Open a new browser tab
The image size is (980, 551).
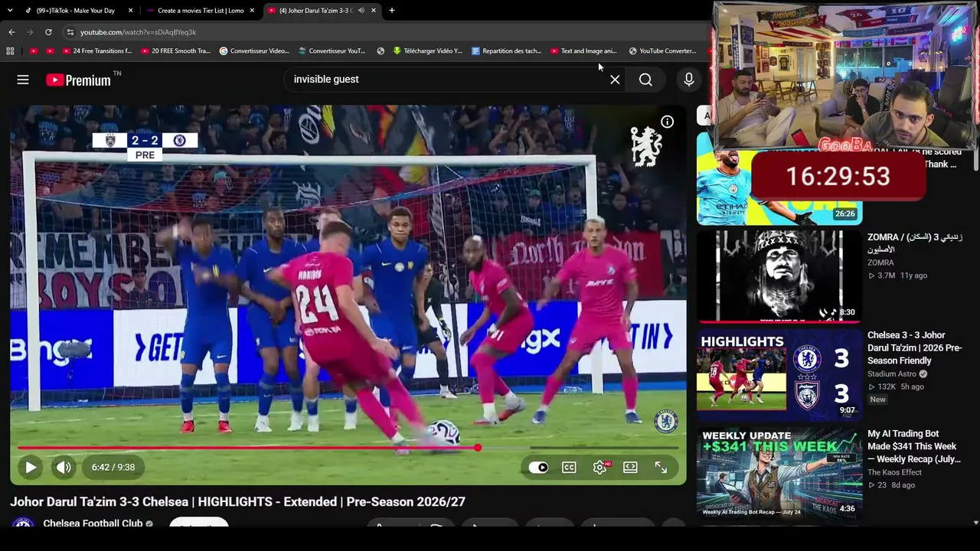(392, 11)
